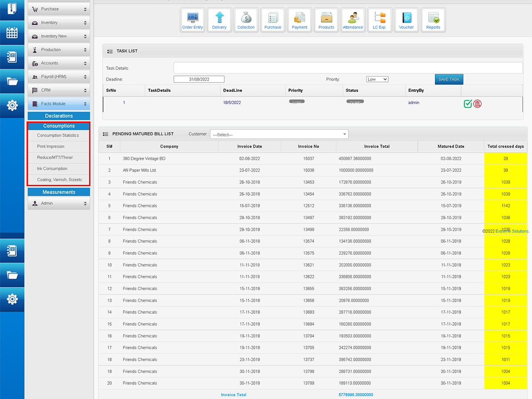Viewport: 532px width, 399px height.
Task: Open the Customer select dropdown
Action: pos(279,134)
